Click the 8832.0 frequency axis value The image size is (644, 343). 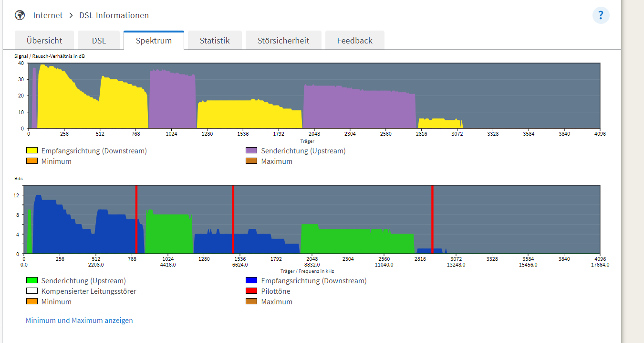(312, 265)
